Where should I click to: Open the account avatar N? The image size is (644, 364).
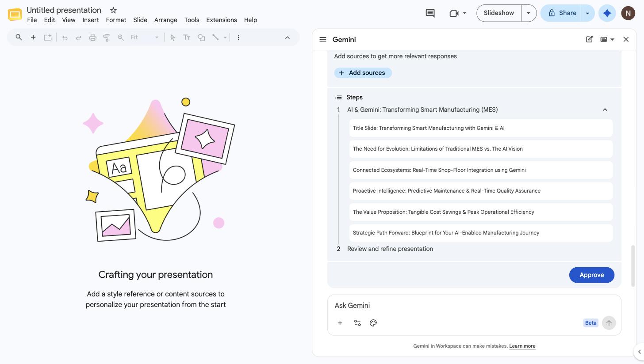point(628,13)
